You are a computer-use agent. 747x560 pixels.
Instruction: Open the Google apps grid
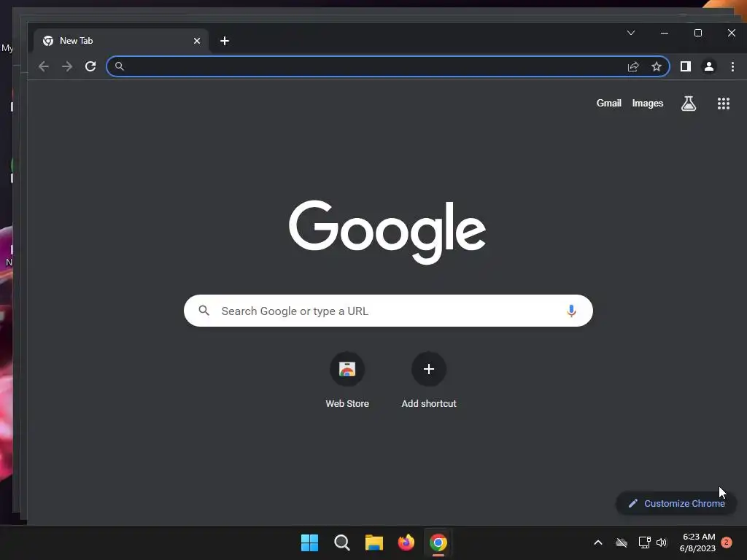pyautogui.click(x=724, y=104)
